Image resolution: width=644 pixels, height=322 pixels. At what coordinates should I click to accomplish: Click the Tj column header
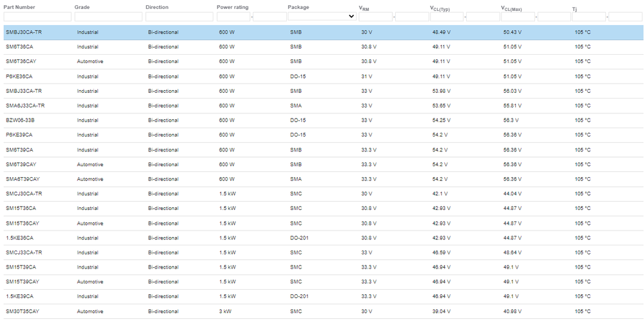(x=575, y=8)
